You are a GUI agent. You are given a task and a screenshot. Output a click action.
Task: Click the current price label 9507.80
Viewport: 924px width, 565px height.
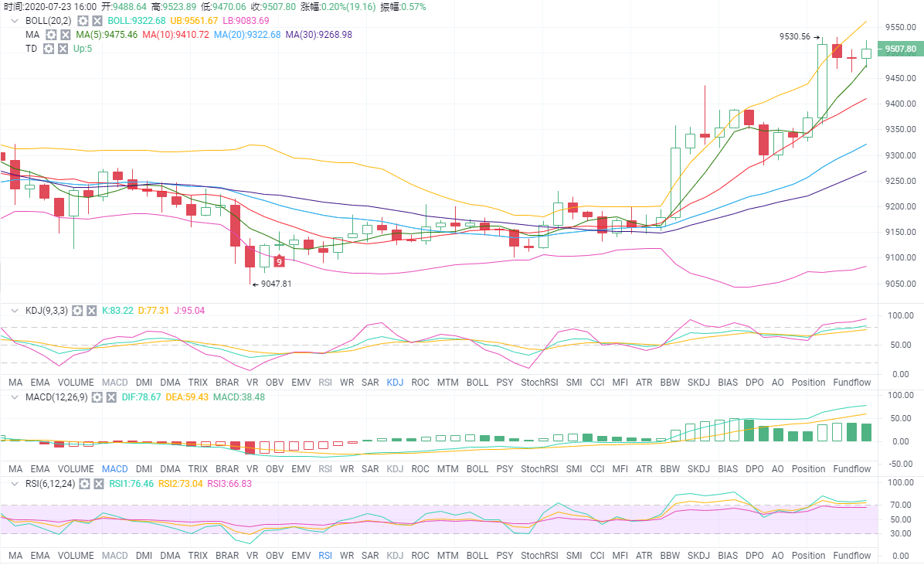tap(901, 49)
